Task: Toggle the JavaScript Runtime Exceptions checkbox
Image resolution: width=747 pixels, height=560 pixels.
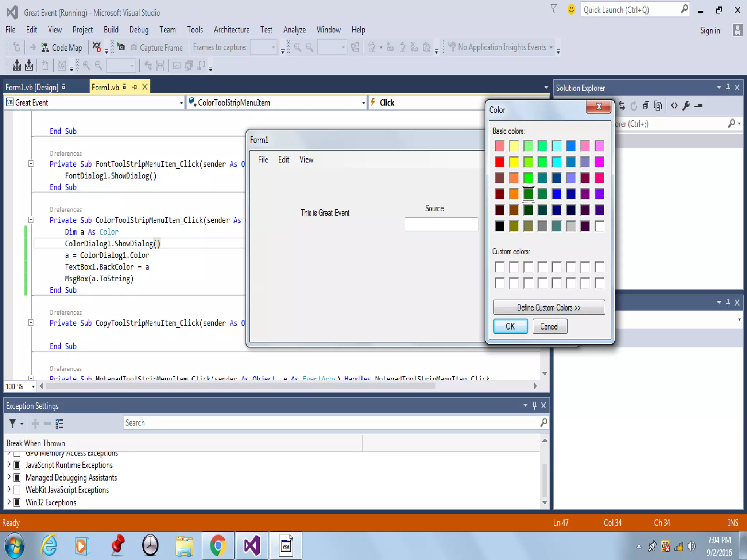Action: [17, 465]
